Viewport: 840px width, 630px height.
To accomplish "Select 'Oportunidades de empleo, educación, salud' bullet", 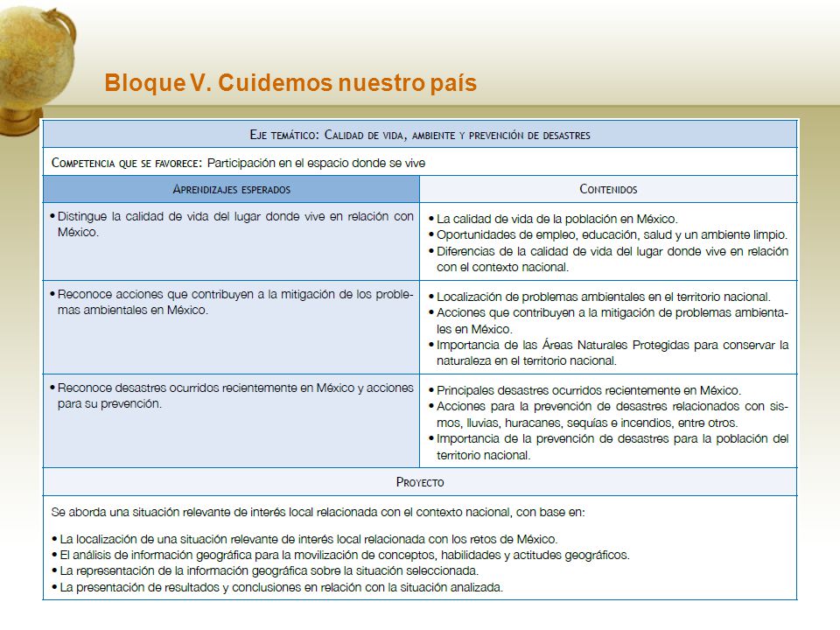I will coord(608,235).
